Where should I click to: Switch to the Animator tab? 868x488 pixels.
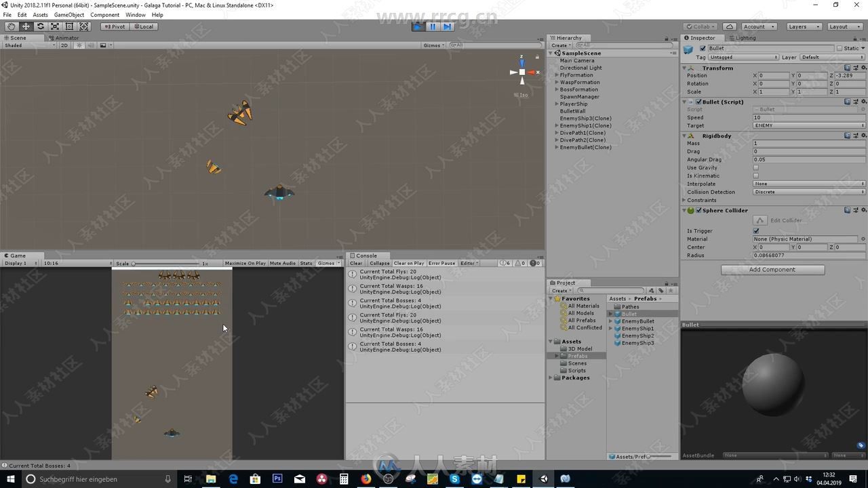click(64, 38)
